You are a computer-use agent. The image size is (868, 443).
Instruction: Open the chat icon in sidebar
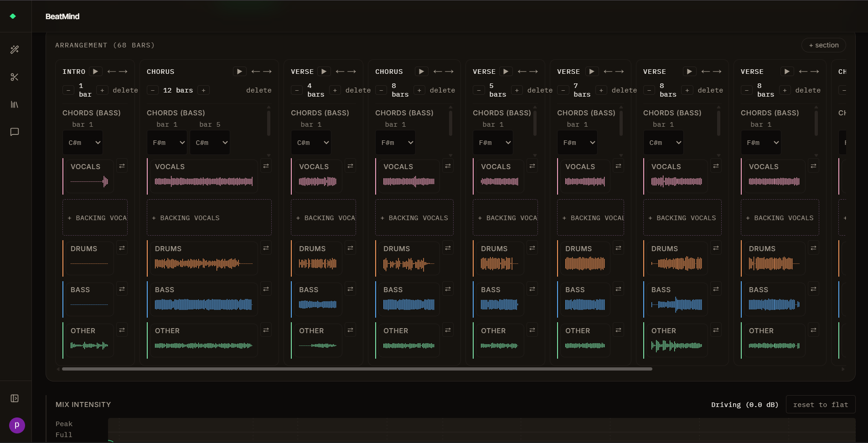click(15, 132)
